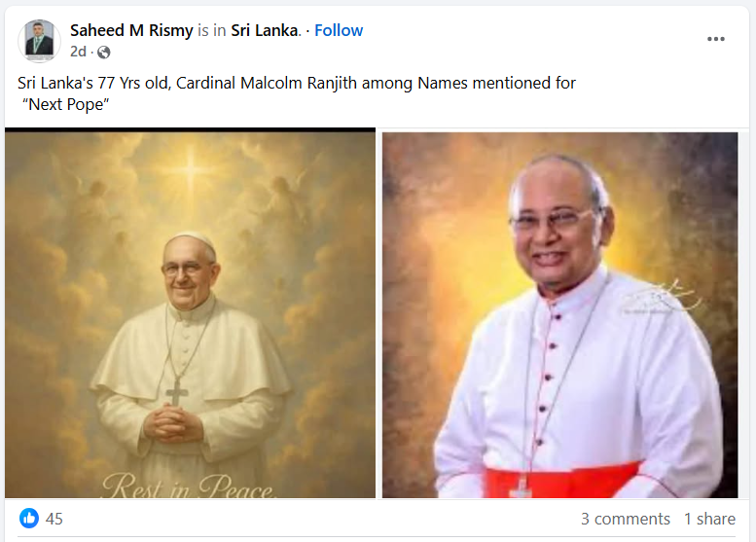Click the blue thumbs-up reaction icon
This screenshot has height=542, width=756.
(x=29, y=519)
